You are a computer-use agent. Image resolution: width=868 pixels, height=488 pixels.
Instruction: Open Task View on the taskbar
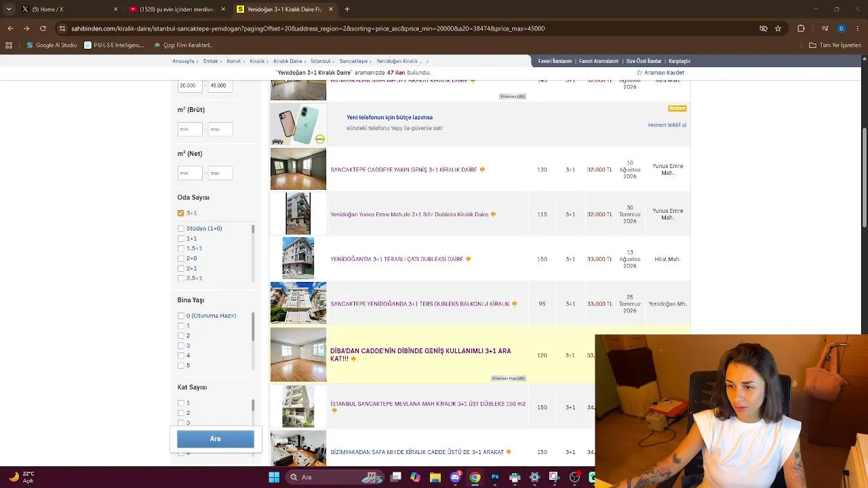(396, 477)
